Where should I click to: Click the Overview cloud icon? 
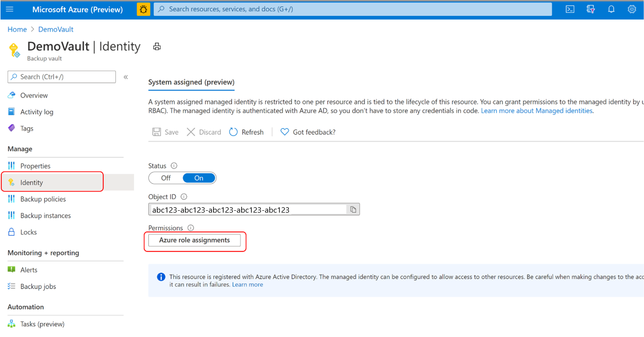(12, 95)
